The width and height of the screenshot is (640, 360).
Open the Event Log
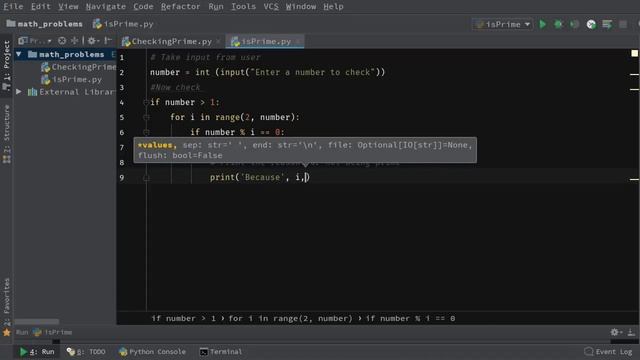point(608,352)
